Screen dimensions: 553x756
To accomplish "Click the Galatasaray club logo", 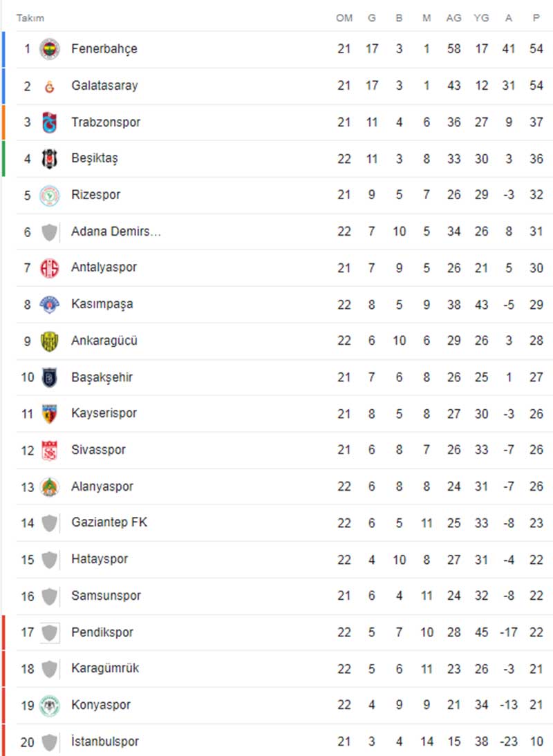I will click(49, 86).
